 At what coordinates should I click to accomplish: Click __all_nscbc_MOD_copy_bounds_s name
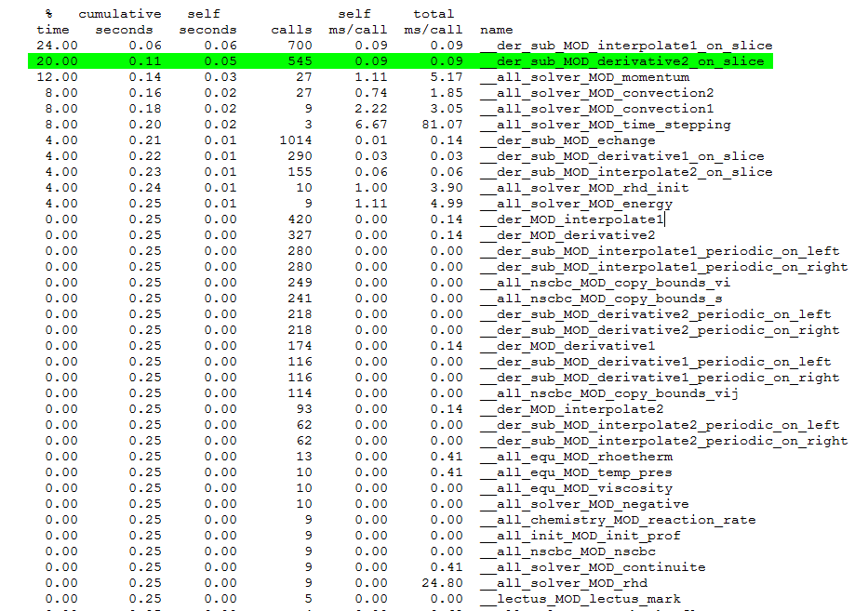(601, 299)
